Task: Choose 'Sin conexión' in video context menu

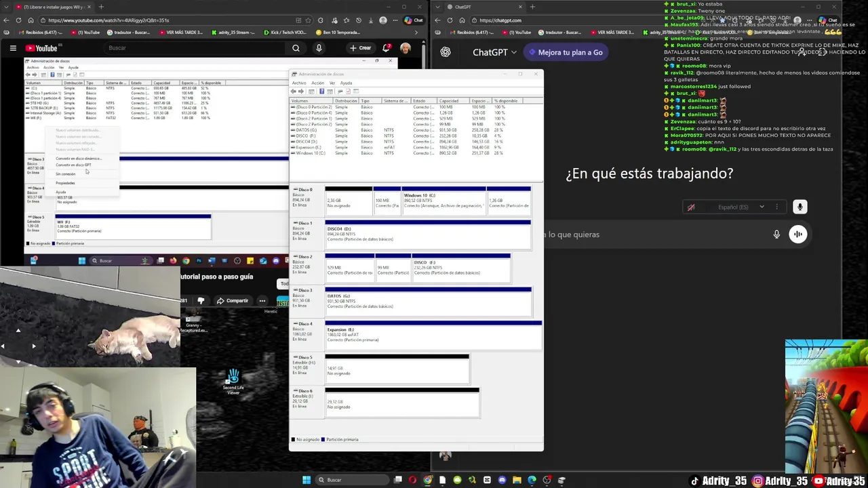Action: (x=66, y=174)
